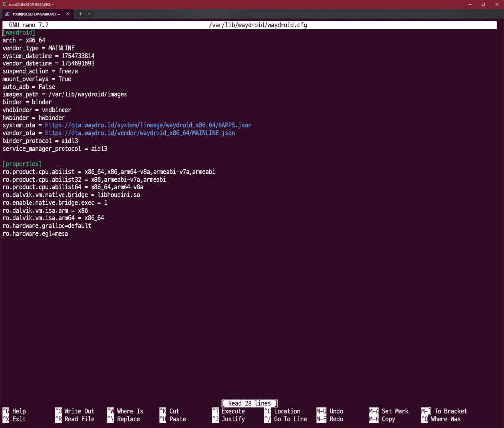Screen dimensions: 504x428
Task: Maximize the terminal window
Action: (x=482, y=4)
